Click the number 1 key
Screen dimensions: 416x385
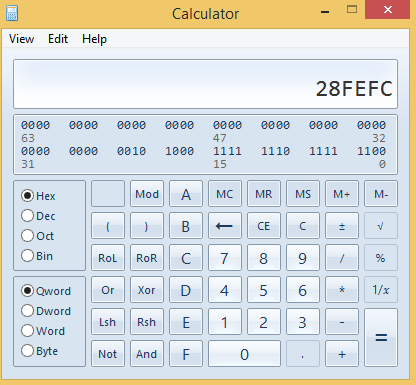coord(225,322)
